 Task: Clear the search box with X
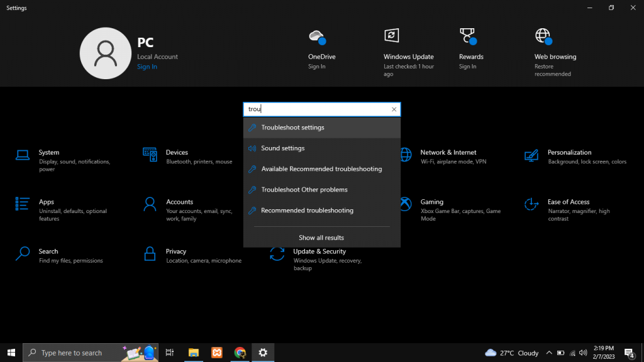click(394, 109)
